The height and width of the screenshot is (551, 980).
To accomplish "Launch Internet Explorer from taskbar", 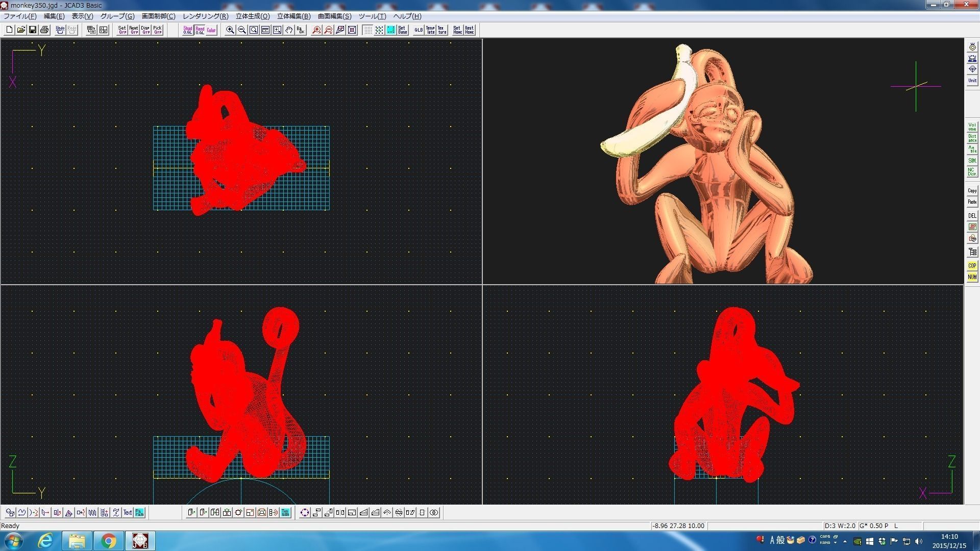I will pos(45,541).
